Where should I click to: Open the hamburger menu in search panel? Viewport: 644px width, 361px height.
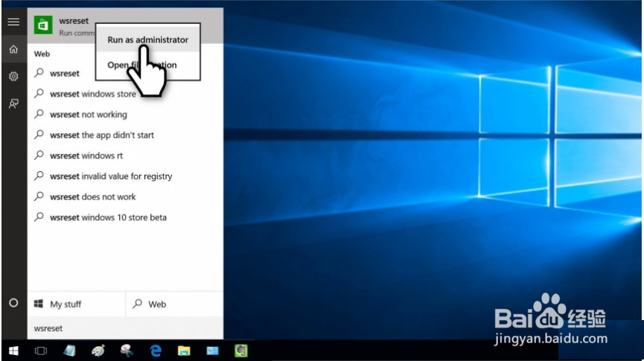[x=13, y=22]
